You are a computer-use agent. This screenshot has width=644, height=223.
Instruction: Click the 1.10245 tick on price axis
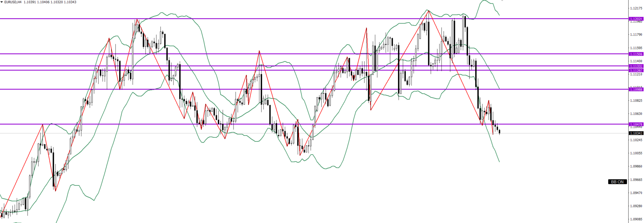[x=636, y=140]
